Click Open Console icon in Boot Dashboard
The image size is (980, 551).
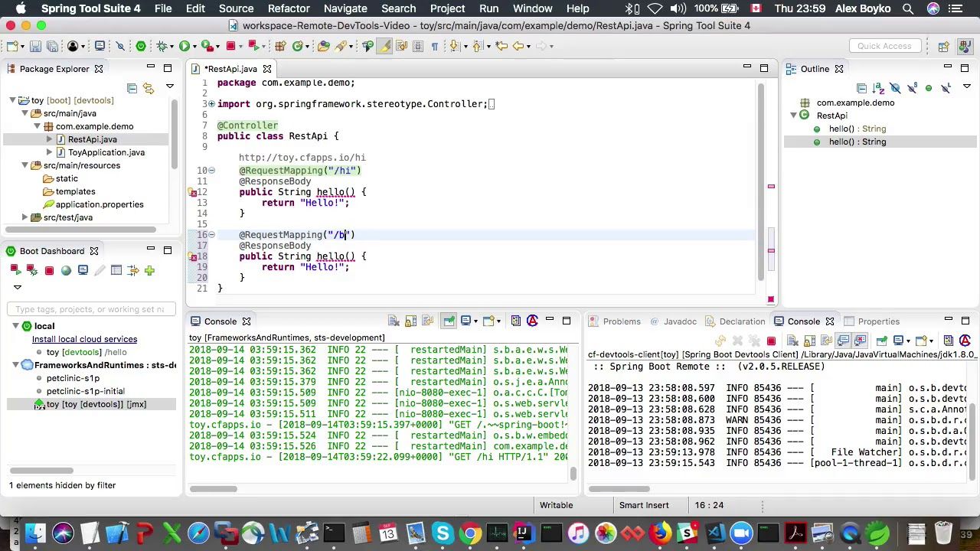point(83,270)
